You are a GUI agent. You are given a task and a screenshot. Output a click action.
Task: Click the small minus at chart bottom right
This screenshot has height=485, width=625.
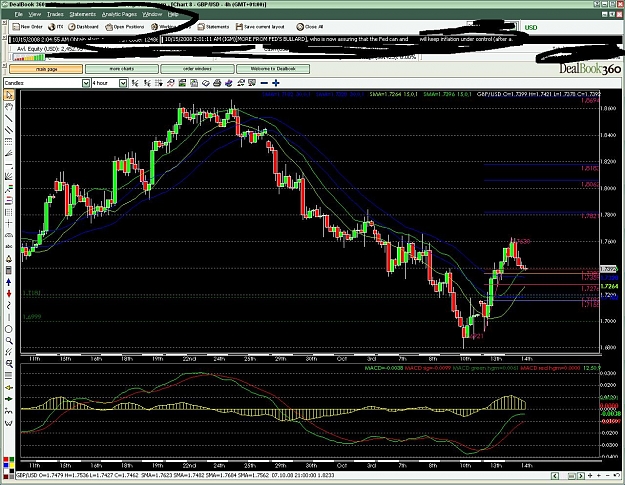(x=607, y=475)
